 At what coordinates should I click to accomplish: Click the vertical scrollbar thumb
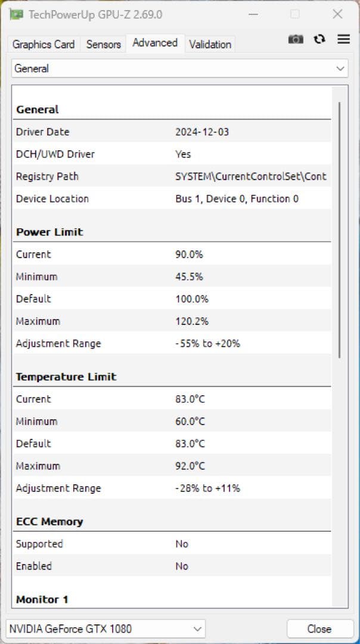point(340,230)
